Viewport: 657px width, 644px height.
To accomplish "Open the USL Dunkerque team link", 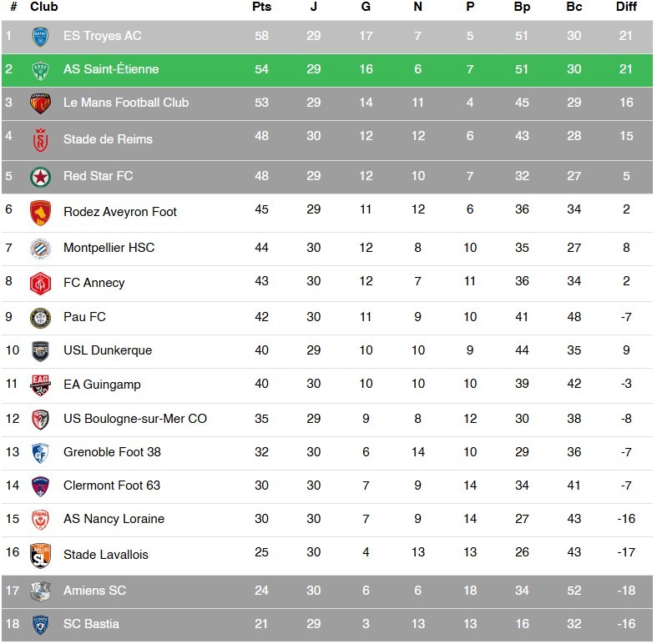I will 108,350.
